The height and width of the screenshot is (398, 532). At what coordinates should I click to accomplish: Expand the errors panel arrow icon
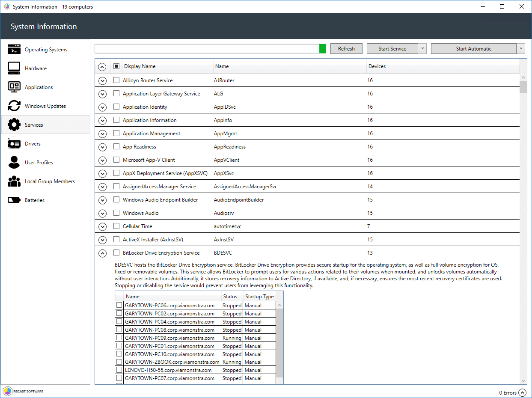pos(522,392)
